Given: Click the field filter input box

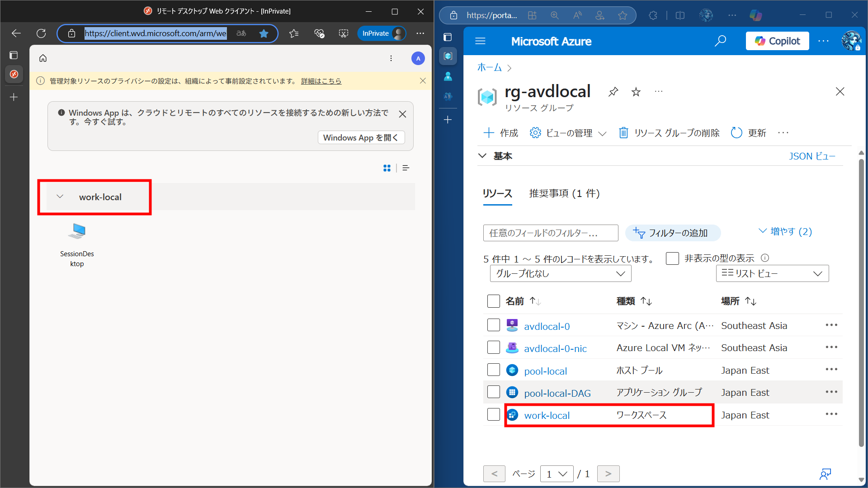Looking at the screenshot, I should [x=550, y=233].
